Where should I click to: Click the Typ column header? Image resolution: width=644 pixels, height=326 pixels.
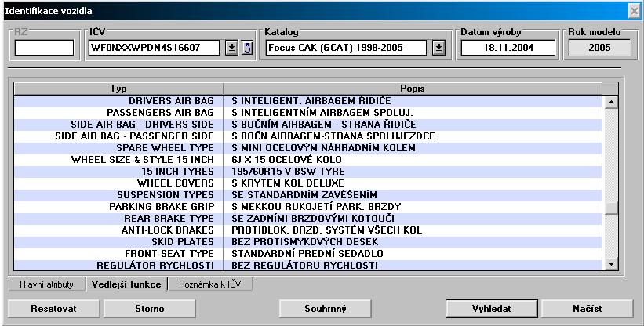[x=118, y=89]
